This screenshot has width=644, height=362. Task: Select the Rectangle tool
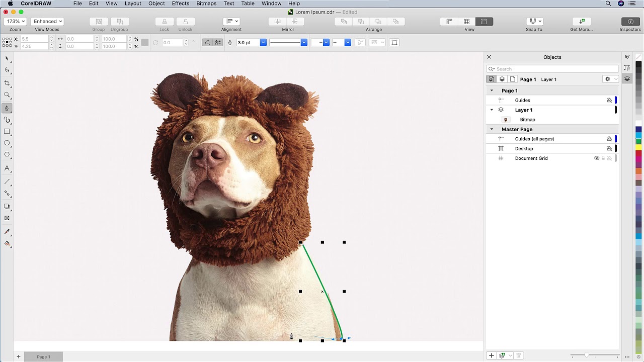7,131
